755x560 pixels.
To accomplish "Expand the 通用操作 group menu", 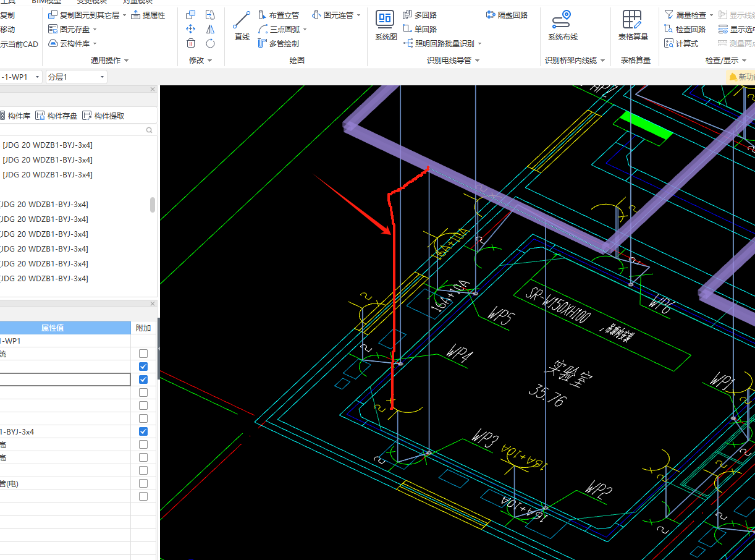I will click(127, 61).
